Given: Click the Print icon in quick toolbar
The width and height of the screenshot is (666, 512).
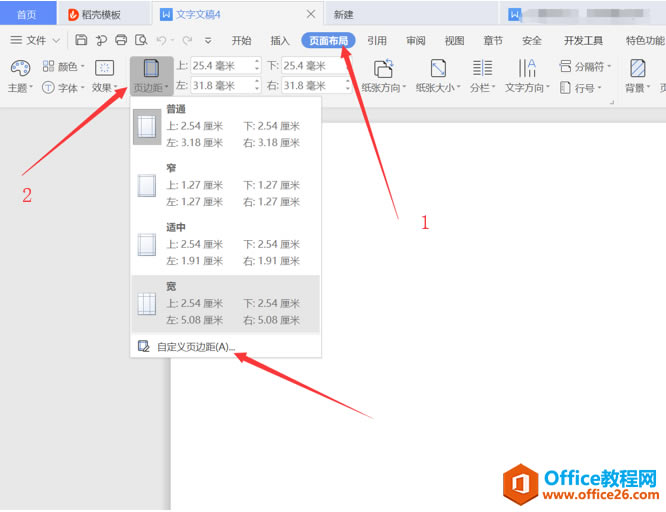Looking at the screenshot, I should coord(121,40).
